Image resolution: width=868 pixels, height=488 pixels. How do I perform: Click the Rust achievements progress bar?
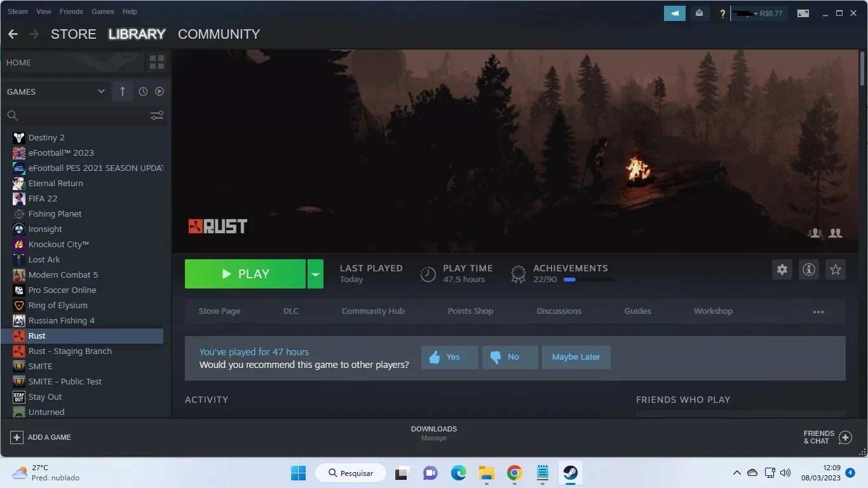[588, 280]
